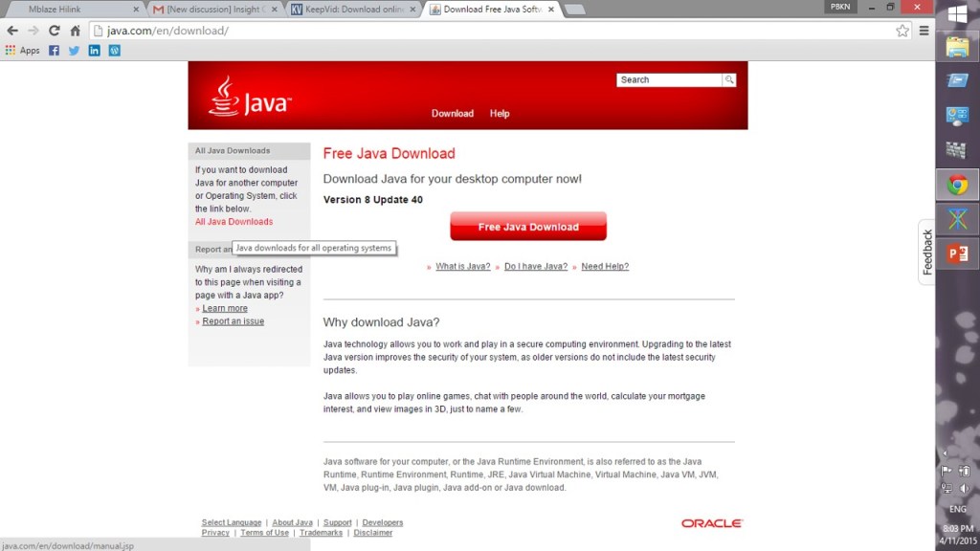Image resolution: width=980 pixels, height=551 pixels.
Task: Show hidden system tray icons arrow
Action: point(946,453)
